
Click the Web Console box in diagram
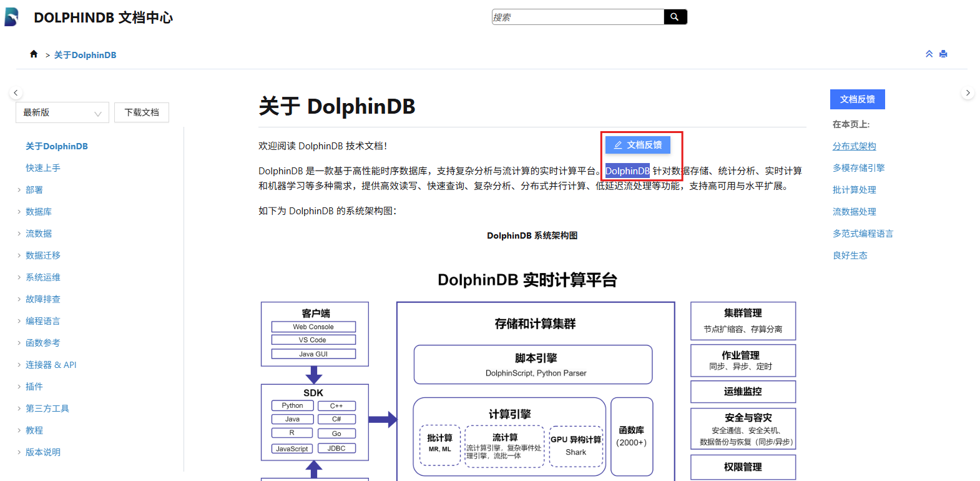(x=313, y=327)
